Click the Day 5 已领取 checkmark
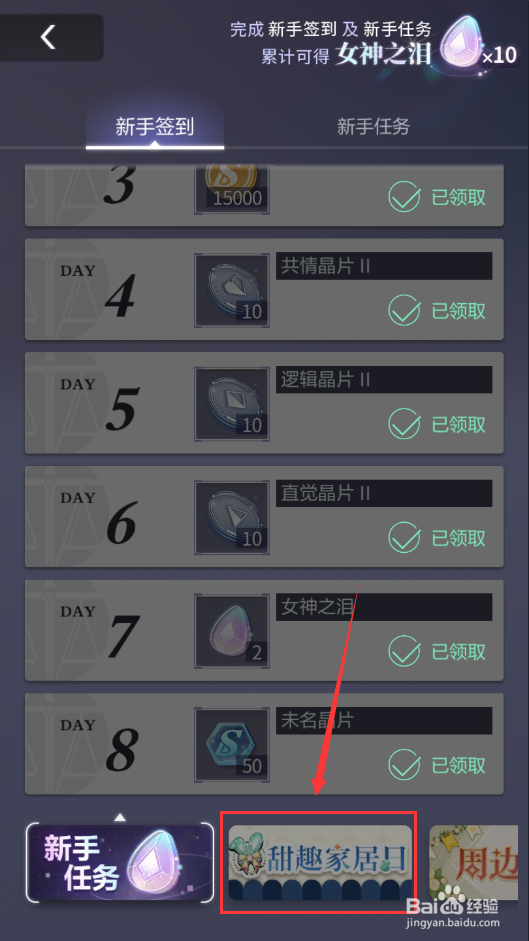Image resolution: width=529 pixels, height=941 pixels. coord(404,424)
